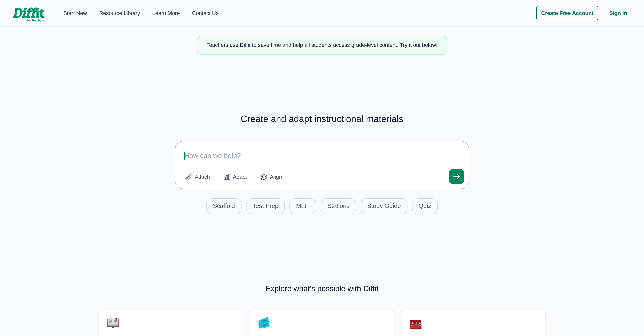
Task: Click the red toolbox emoji card icon
Action: tap(416, 324)
